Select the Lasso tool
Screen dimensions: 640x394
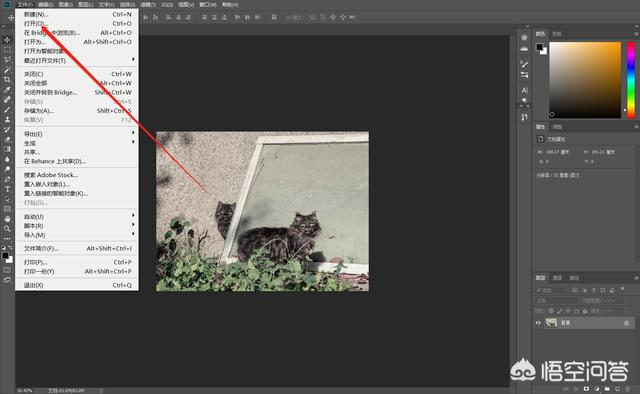tap(7, 60)
